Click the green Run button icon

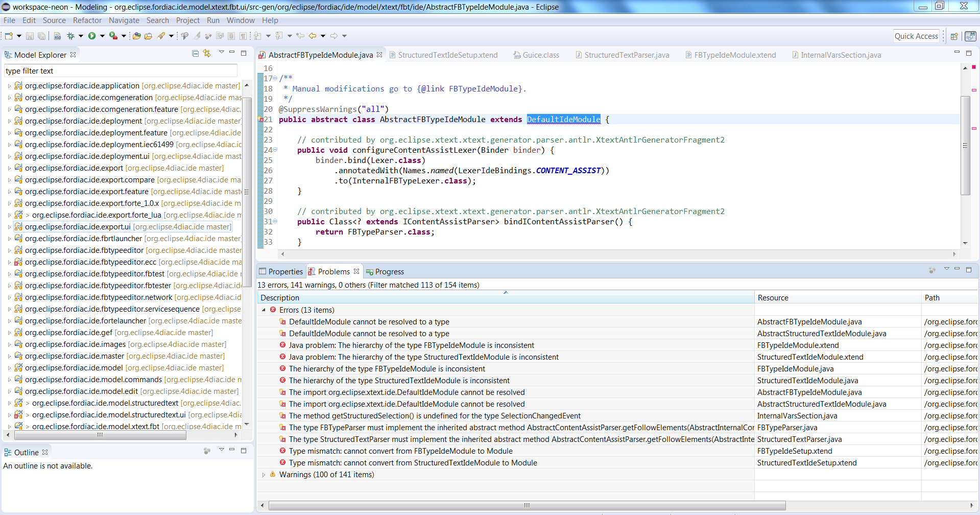(x=92, y=36)
